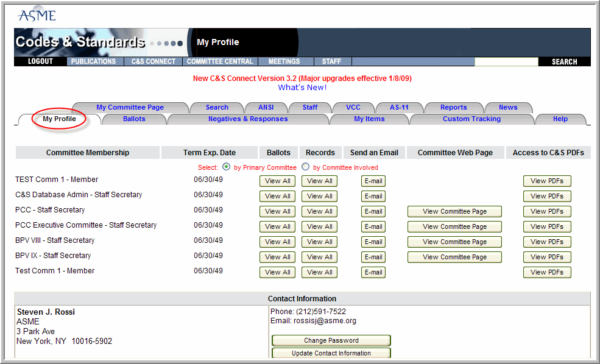View all records for BPV IX

pyautogui.click(x=320, y=257)
